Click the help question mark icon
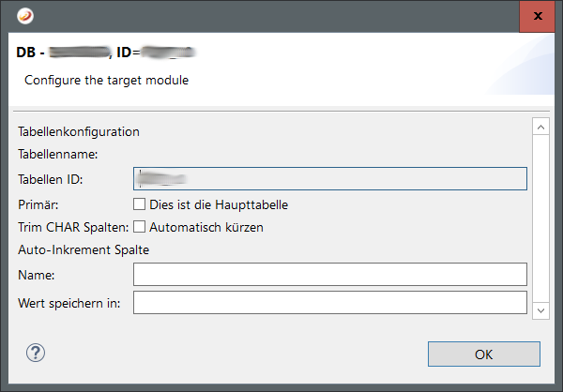 point(37,353)
